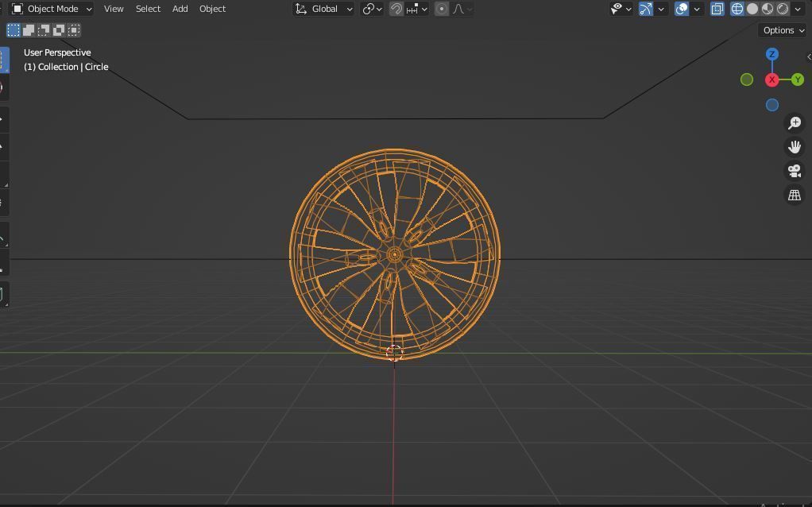Screen dimensions: 812x507
Task: Activate the Zoom tool in the viewport sidebar
Action: tap(794, 122)
